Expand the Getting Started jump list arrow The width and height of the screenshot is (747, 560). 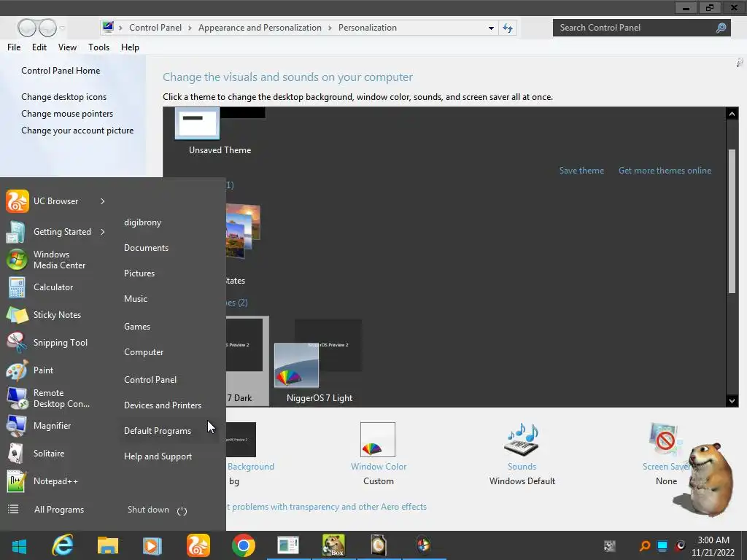pyautogui.click(x=102, y=231)
